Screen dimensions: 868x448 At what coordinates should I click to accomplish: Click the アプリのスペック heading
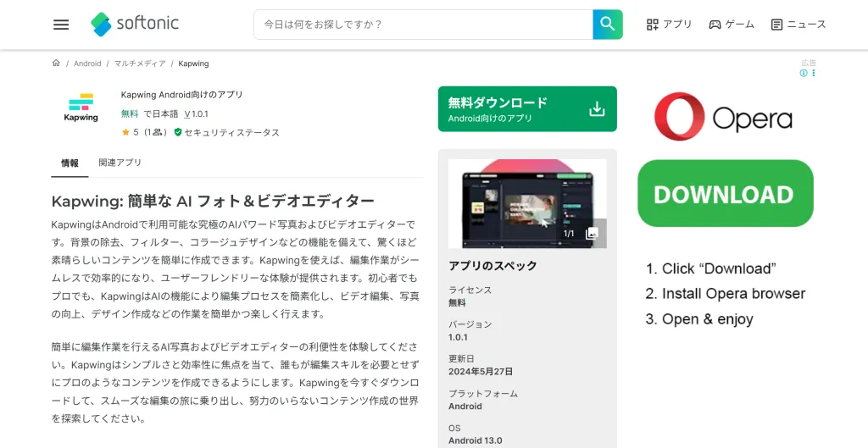(492, 265)
